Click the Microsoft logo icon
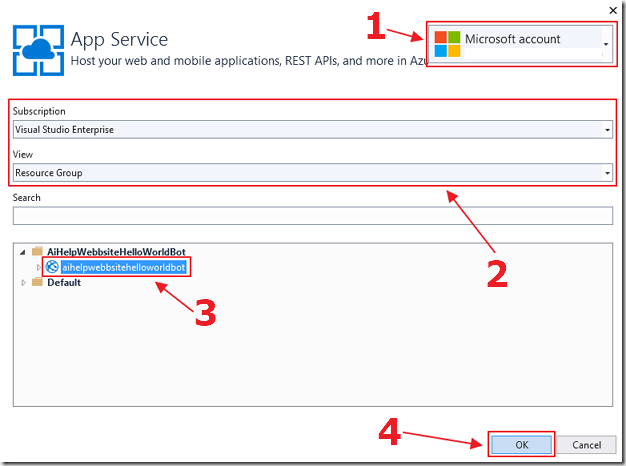This screenshot has height=466, width=626. point(447,44)
